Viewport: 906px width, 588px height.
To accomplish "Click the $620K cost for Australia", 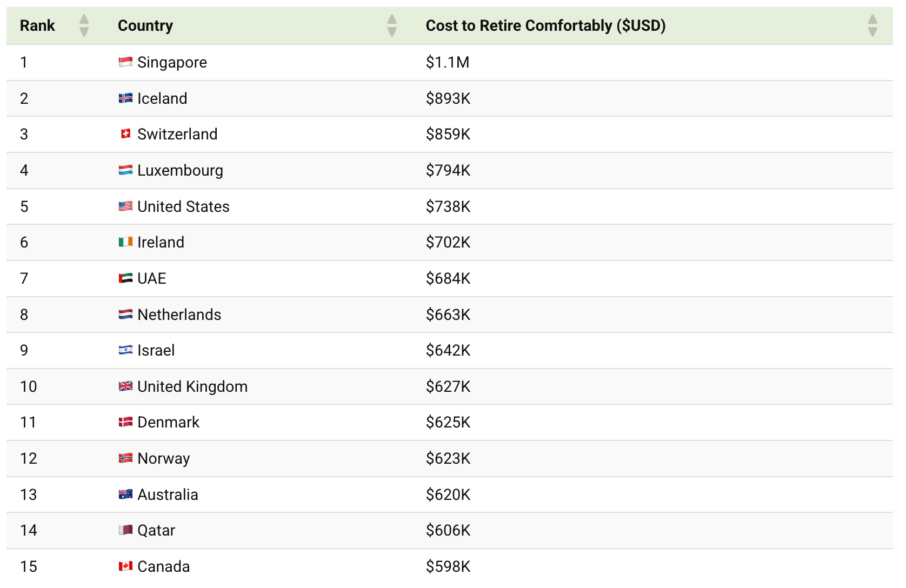I will (x=448, y=495).
